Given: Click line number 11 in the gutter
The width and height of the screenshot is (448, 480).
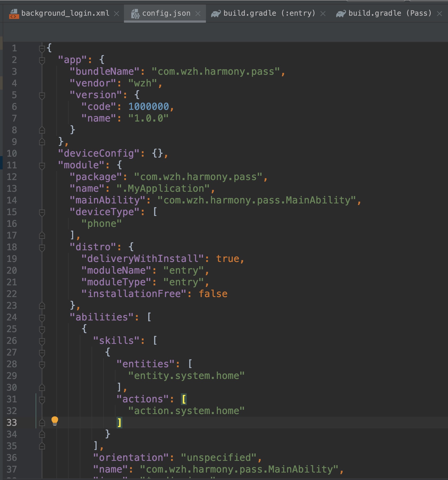Looking at the screenshot, I should 11,165.
